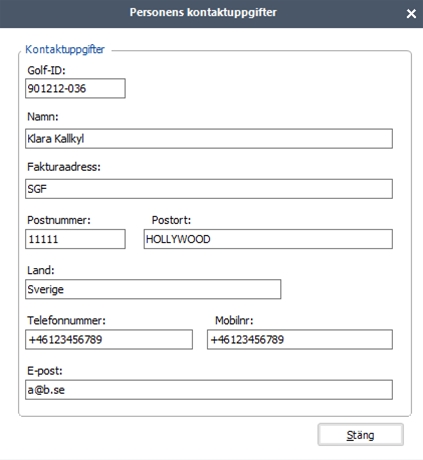Viewport: 423px width, 460px height.
Task: Click the Postort label text
Action: click(171, 220)
